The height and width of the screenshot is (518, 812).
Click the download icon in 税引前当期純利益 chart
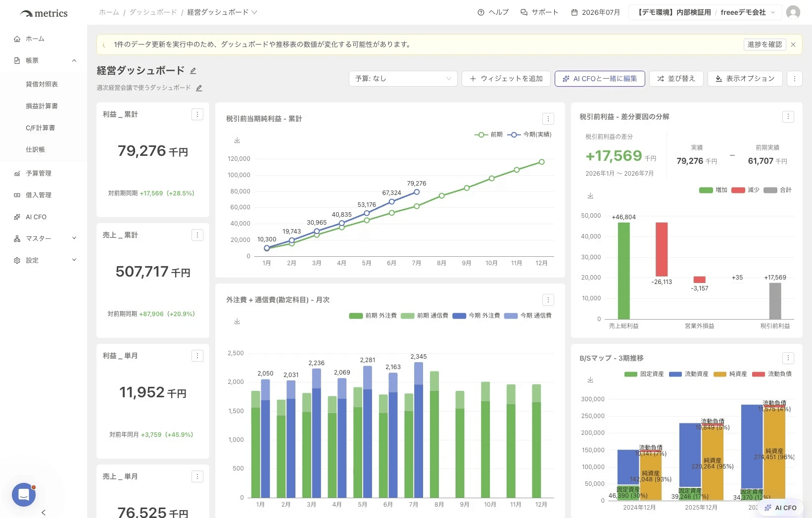(x=237, y=141)
